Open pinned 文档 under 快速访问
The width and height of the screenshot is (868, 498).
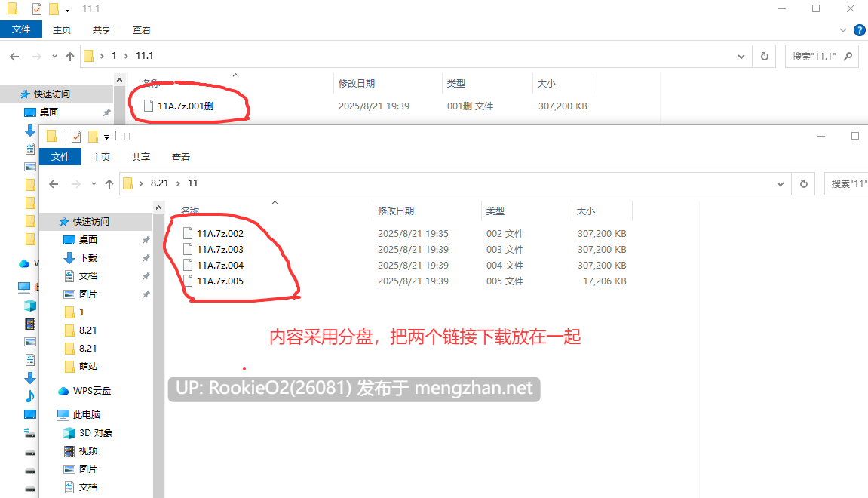88,276
